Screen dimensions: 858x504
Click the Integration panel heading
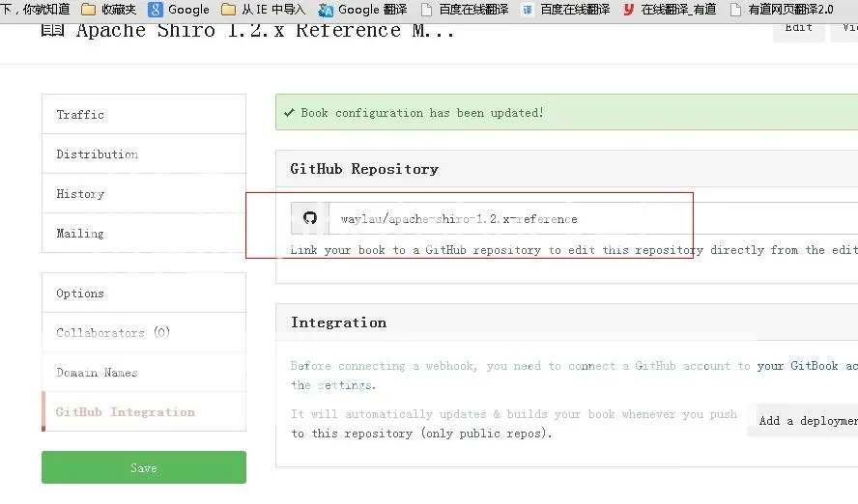339,322
